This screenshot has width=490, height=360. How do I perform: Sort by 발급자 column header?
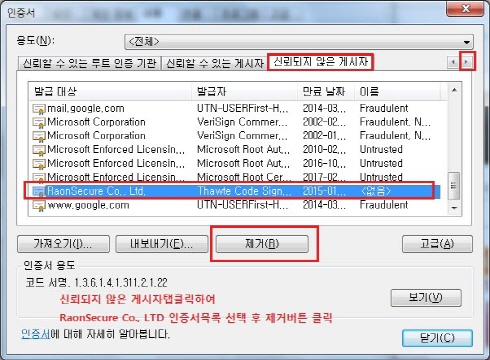pyautogui.click(x=244, y=91)
